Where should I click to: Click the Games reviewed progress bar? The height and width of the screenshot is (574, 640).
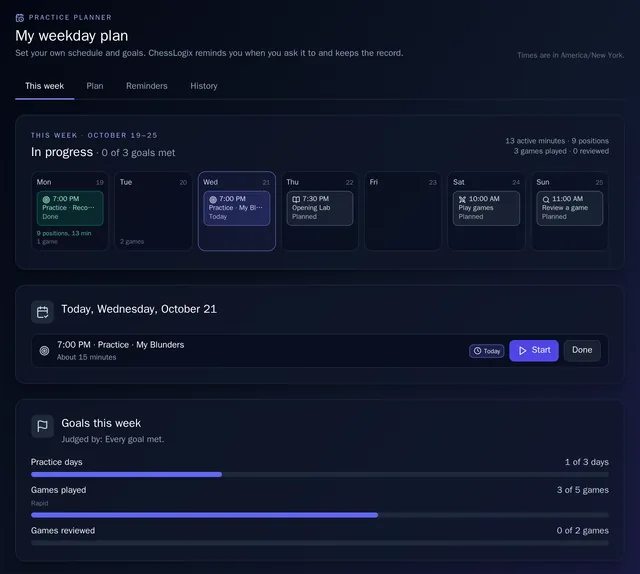pyautogui.click(x=320, y=543)
